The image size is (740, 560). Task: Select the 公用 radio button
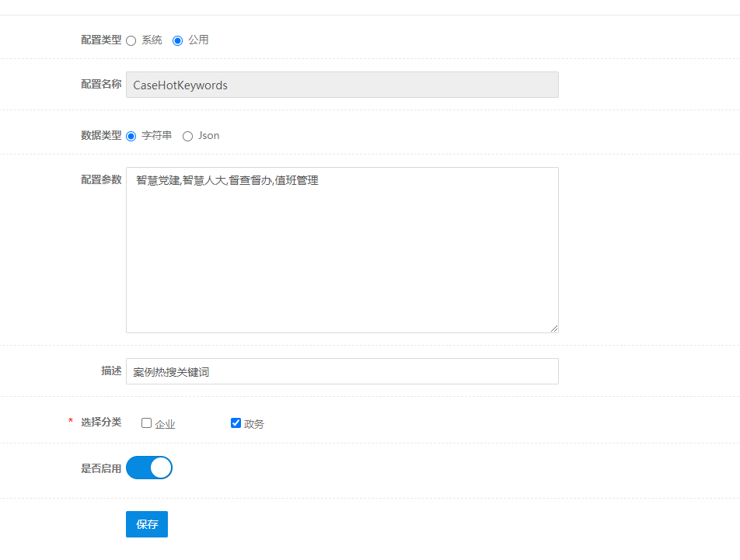(177, 41)
